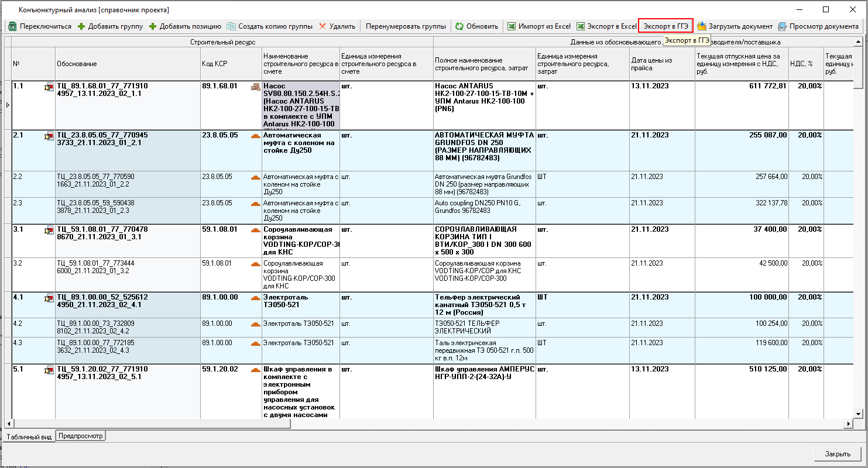This screenshot has width=868, height=468.
Task: Select the cell with price 611 772,81
Action: (x=740, y=86)
